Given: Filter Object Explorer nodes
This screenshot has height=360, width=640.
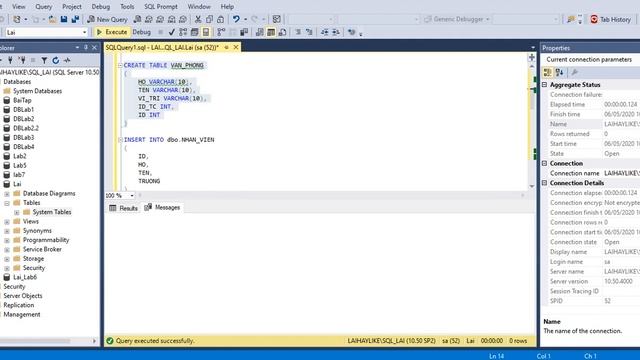Looking at the screenshot, I should (44, 60).
